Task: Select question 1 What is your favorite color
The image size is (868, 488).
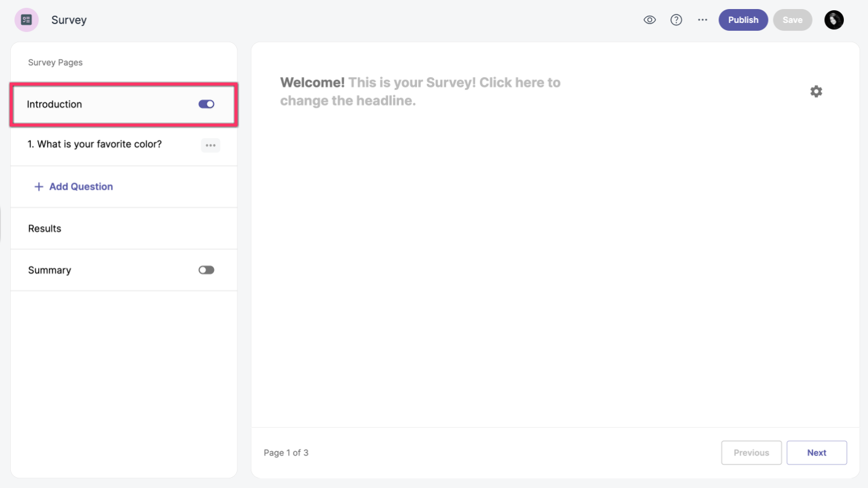Action: (x=95, y=145)
